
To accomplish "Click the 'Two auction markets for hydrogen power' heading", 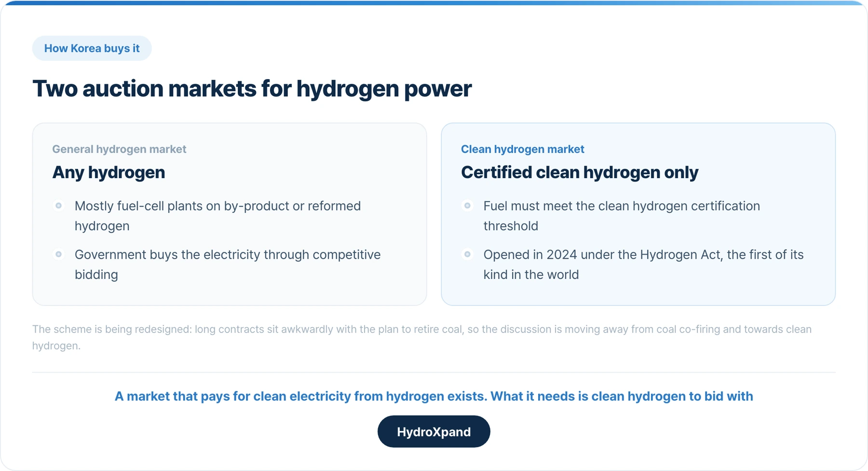I will click(252, 89).
